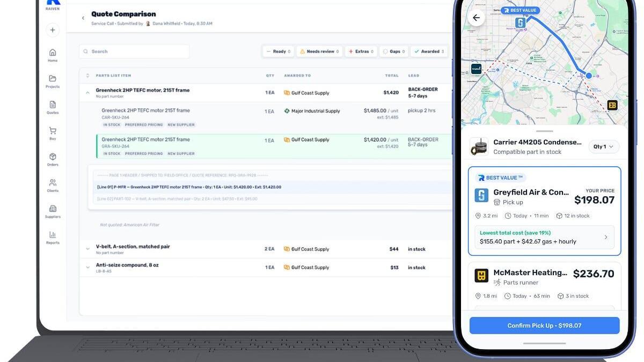The image size is (644, 362).
Task: Open the Qty 1 dropdown on phone
Action: 604,146
